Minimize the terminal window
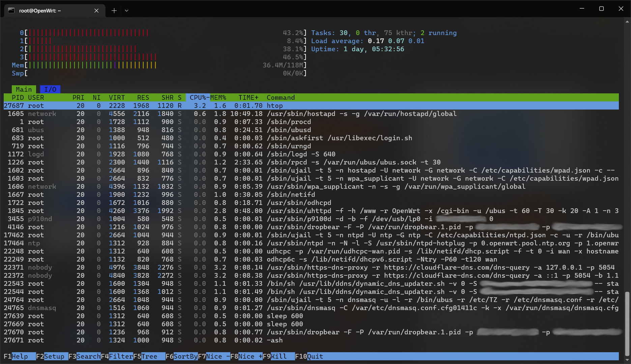This screenshot has width=631, height=364. [582, 9]
